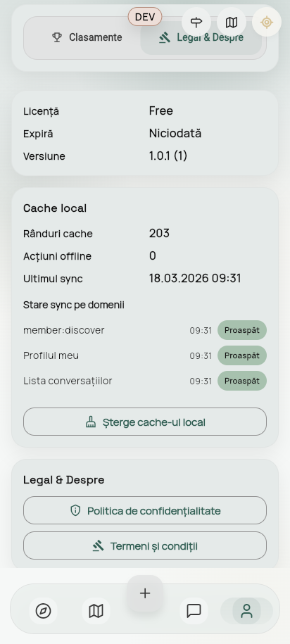290x644 pixels.
Task: Select the Legal & Despre tab
Action: point(201,37)
